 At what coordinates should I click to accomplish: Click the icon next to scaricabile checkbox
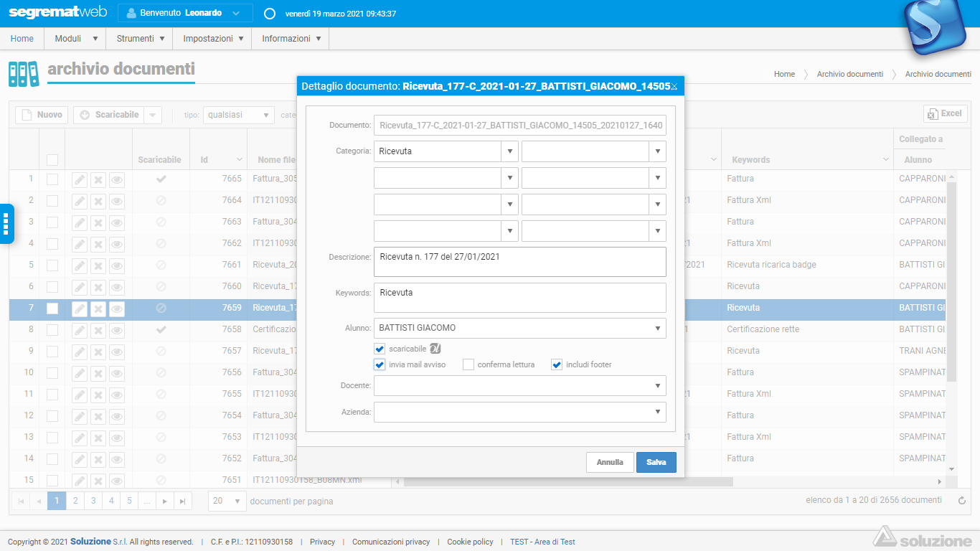(x=435, y=349)
